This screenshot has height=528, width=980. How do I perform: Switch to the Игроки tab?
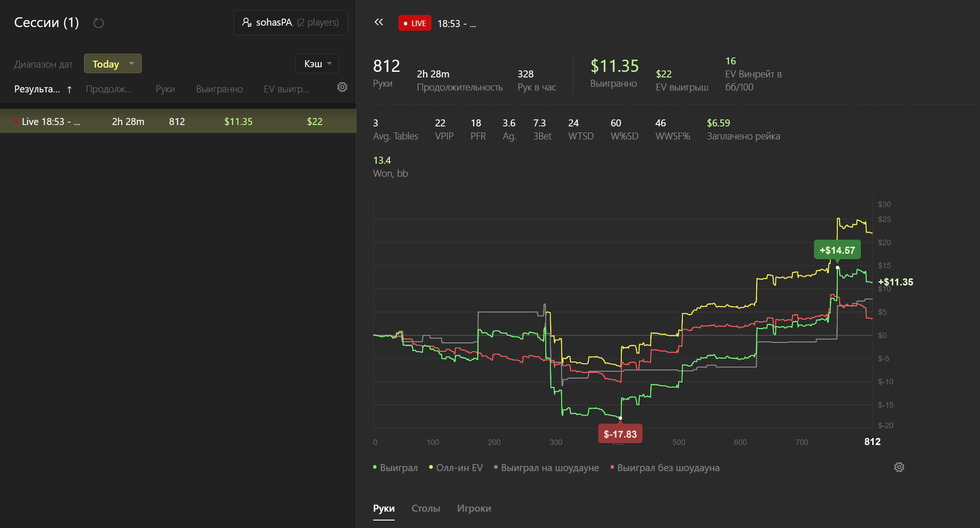tap(474, 508)
